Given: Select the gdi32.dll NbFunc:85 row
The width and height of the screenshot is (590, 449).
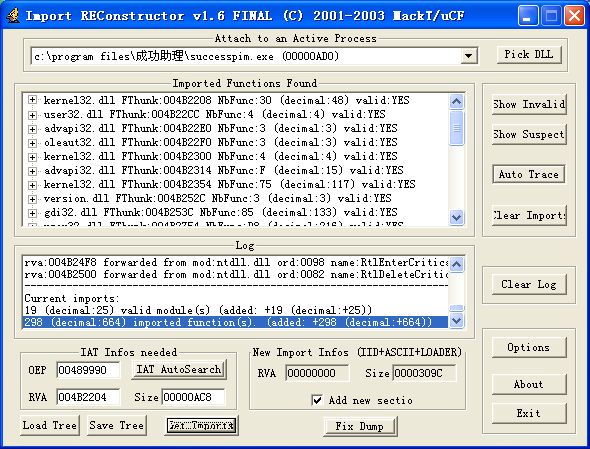Looking at the screenshot, I should pos(220,213).
